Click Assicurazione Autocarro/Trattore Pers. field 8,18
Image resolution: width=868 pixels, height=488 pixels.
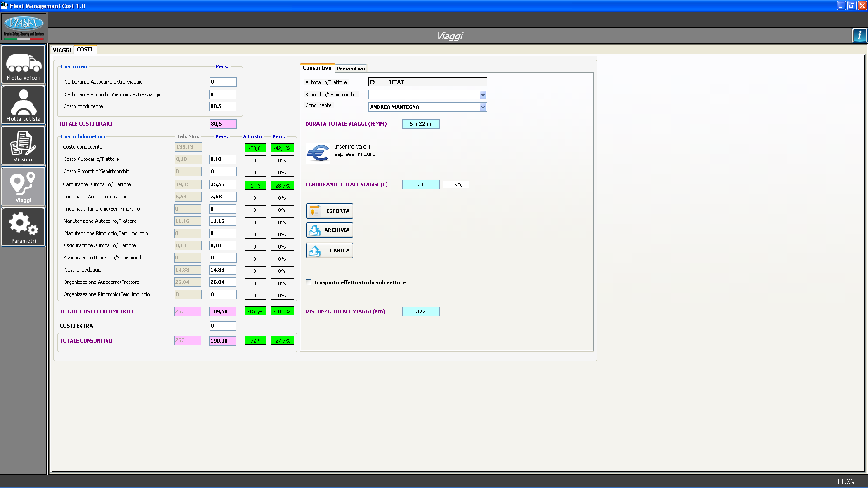223,245
